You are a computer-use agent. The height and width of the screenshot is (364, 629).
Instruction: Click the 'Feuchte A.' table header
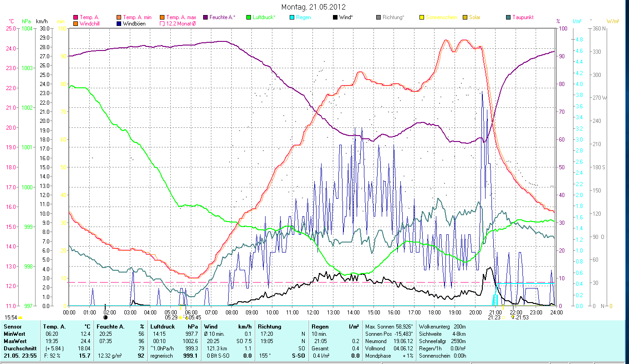pos(110,327)
